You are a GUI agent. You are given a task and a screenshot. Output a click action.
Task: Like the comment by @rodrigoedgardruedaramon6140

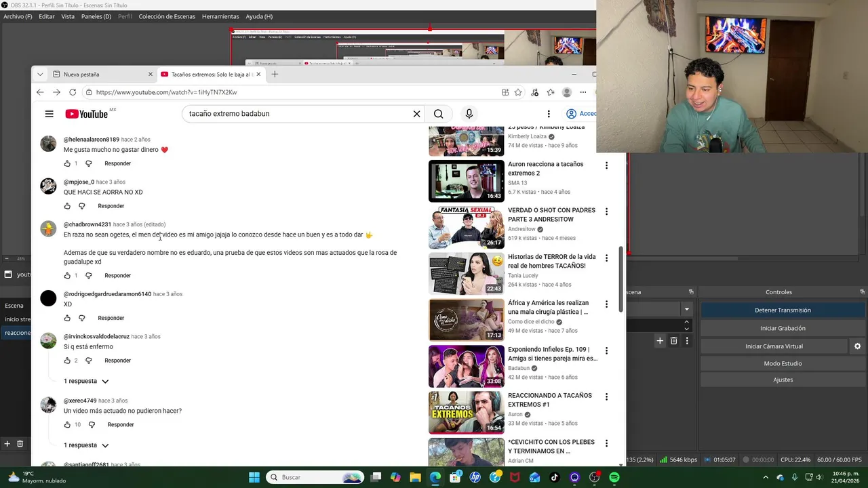click(x=67, y=318)
